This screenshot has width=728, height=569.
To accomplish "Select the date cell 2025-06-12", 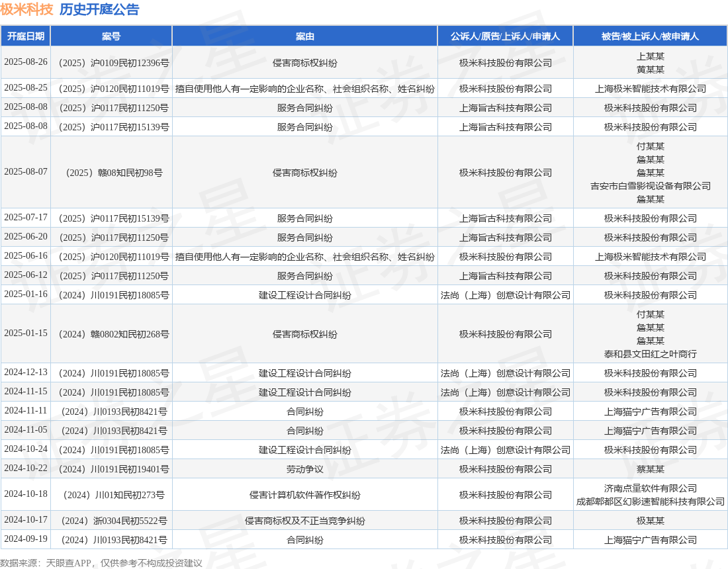I will tap(26, 275).
